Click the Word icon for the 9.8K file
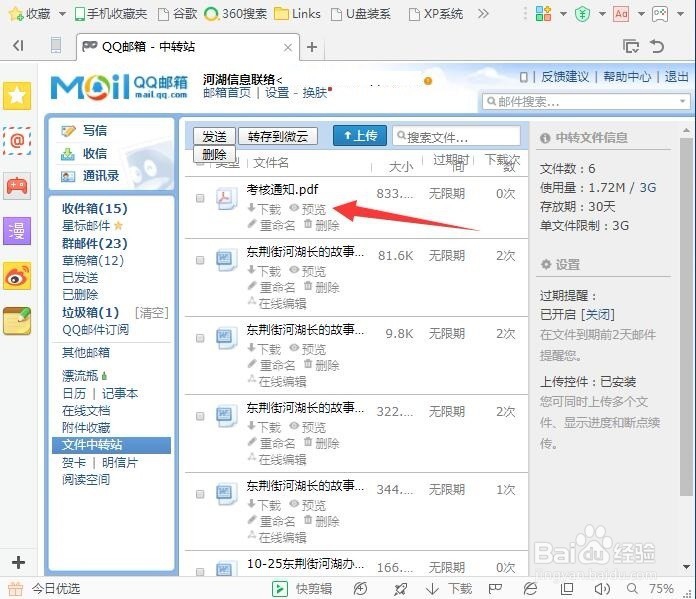 [226, 338]
